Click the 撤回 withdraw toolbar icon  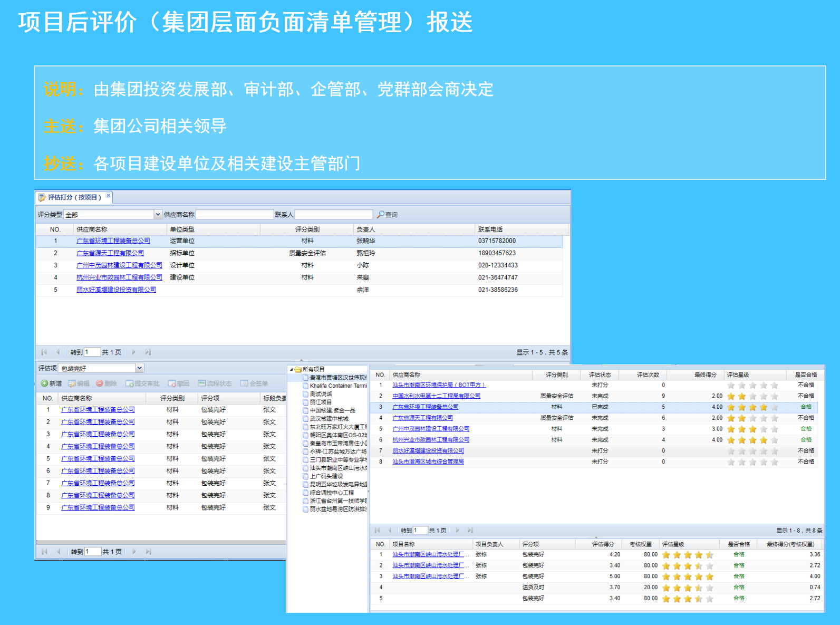[171, 383]
